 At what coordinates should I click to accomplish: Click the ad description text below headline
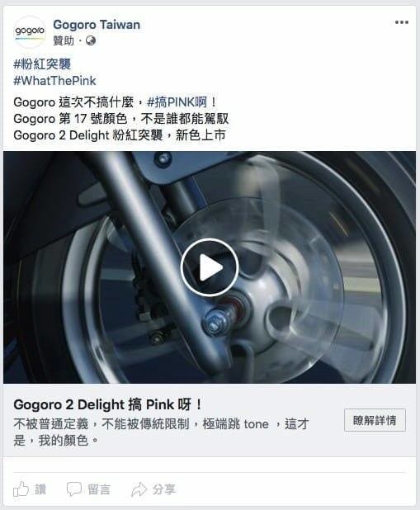161,432
